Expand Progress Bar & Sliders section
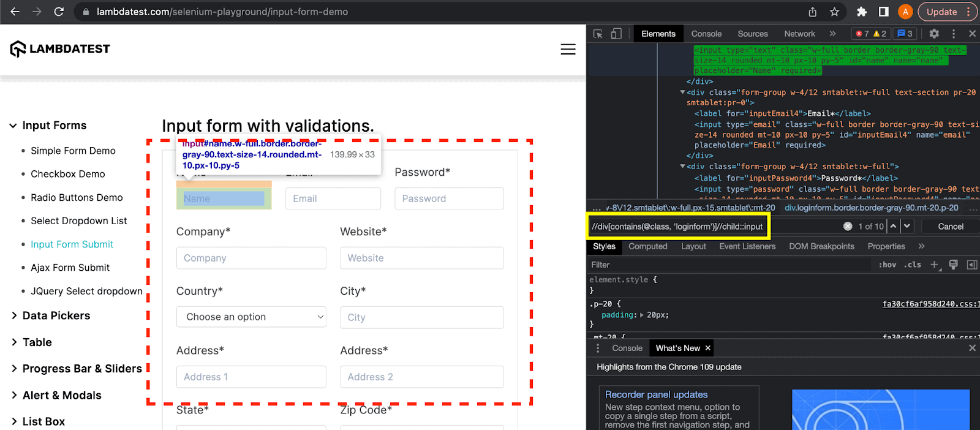980x430 pixels. point(77,369)
